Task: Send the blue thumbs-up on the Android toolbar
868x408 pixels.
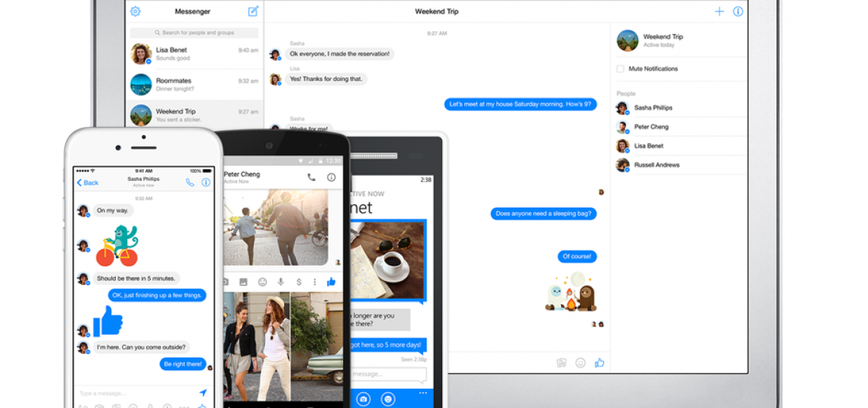Action: tap(331, 282)
